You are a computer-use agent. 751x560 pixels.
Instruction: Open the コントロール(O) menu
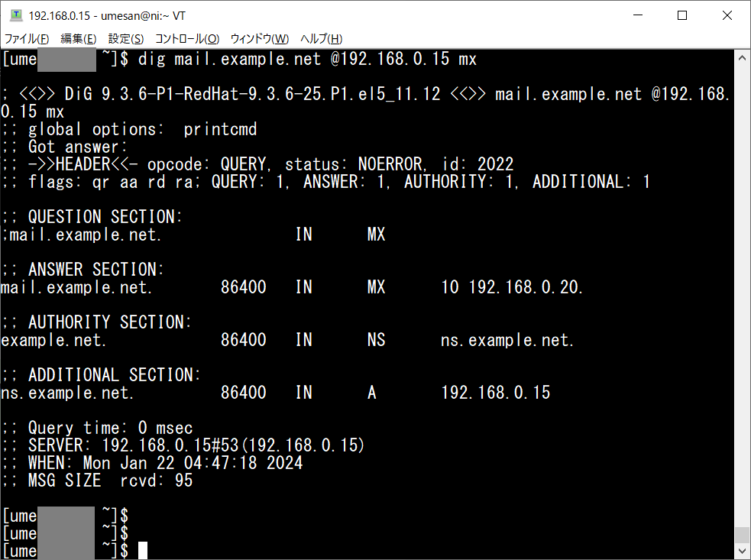[x=186, y=39]
